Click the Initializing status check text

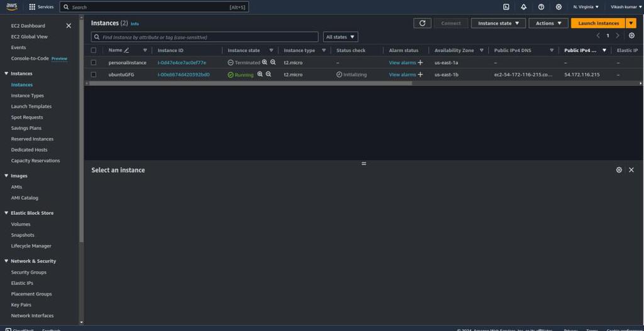click(355, 75)
